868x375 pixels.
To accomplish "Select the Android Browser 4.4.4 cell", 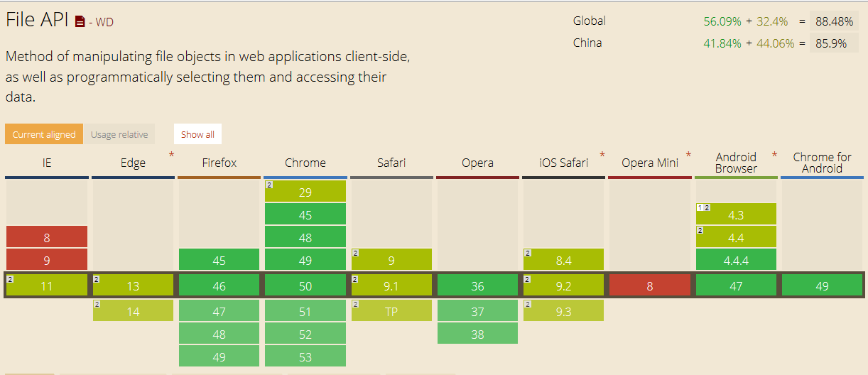I will [736, 260].
